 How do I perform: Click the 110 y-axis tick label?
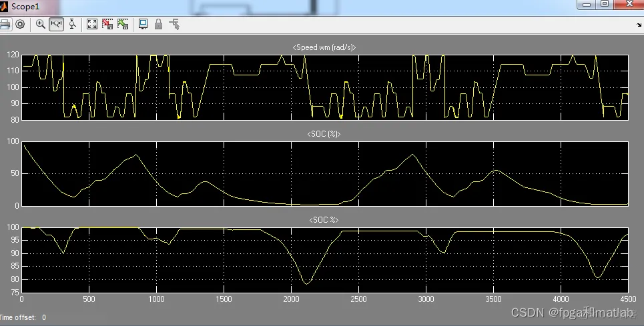(13, 71)
